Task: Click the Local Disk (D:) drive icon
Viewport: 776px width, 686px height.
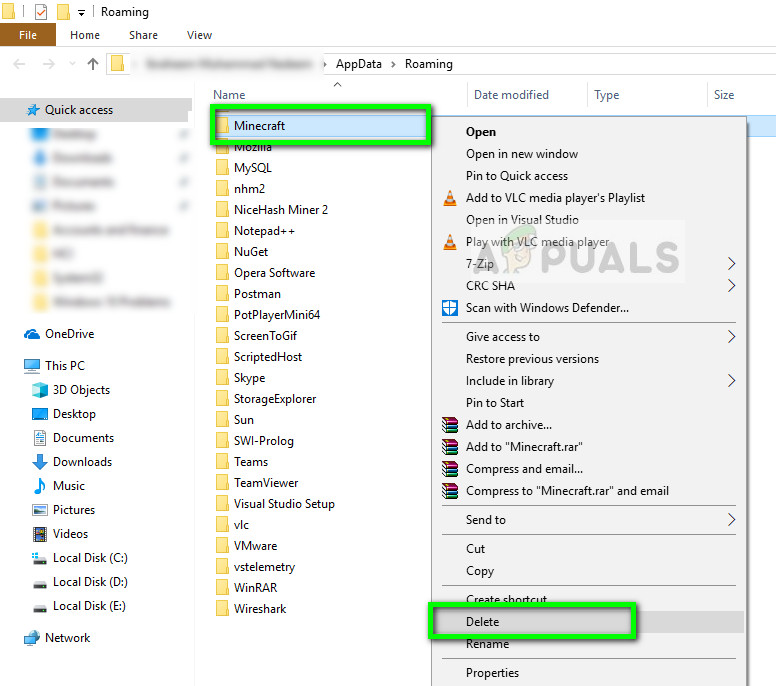Action: point(40,584)
